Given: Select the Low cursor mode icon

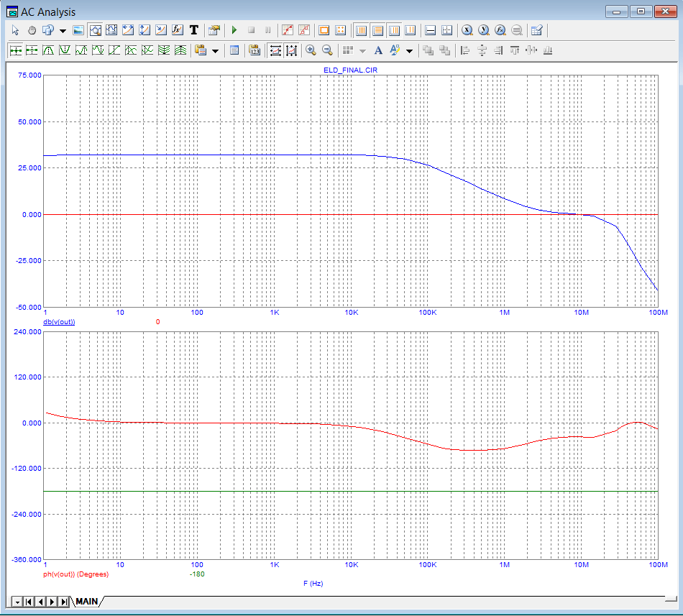Looking at the screenshot, I should (x=98, y=50).
